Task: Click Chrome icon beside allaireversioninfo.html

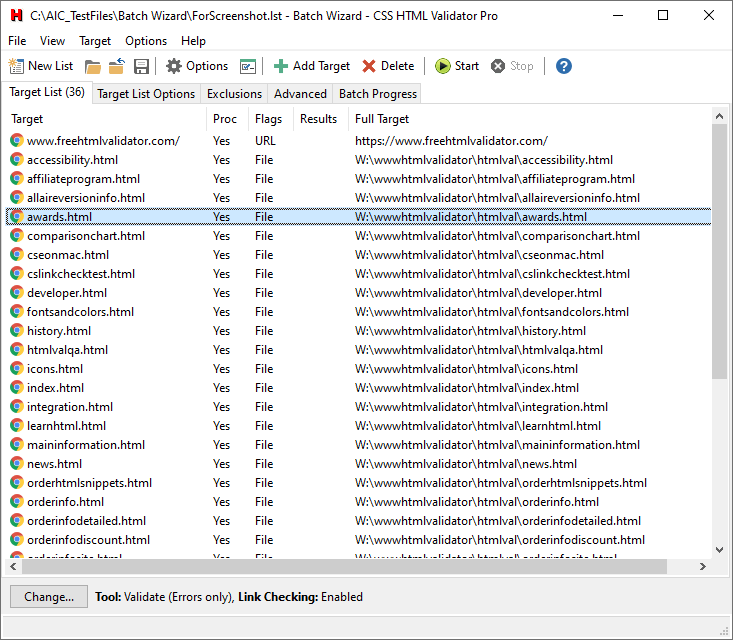Action: 16,197
